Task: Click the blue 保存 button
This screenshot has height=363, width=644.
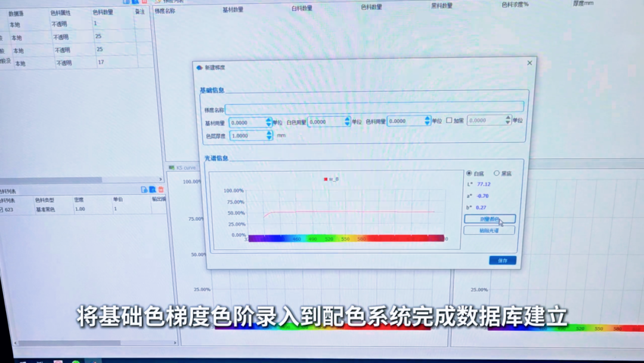Action: [x=503, y=260]
